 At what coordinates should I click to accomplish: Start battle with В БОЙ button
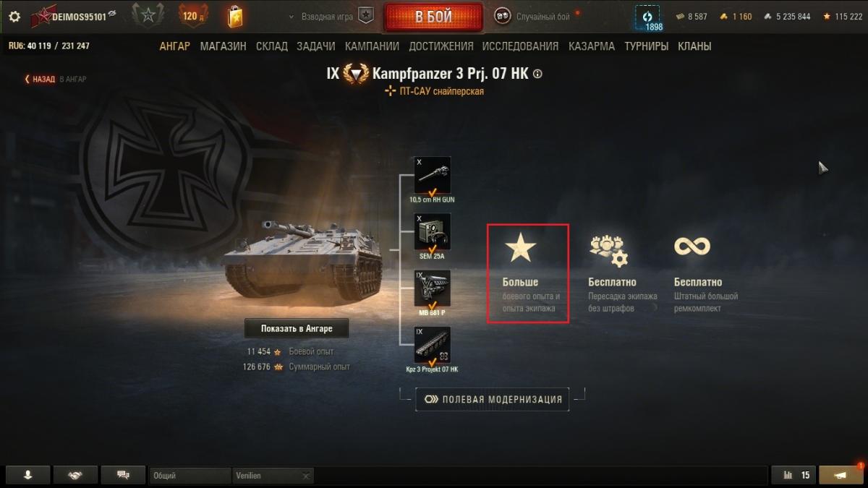pos(433,17)
